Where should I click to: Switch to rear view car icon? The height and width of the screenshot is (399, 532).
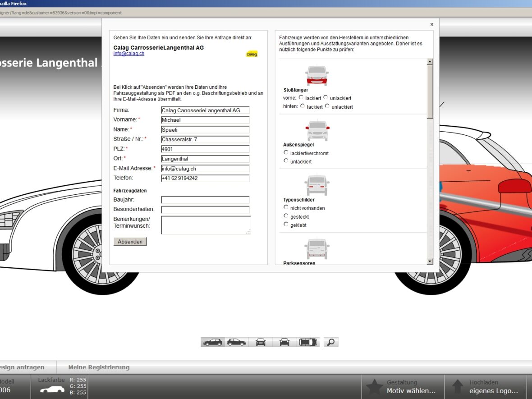[x=284, y=342]
